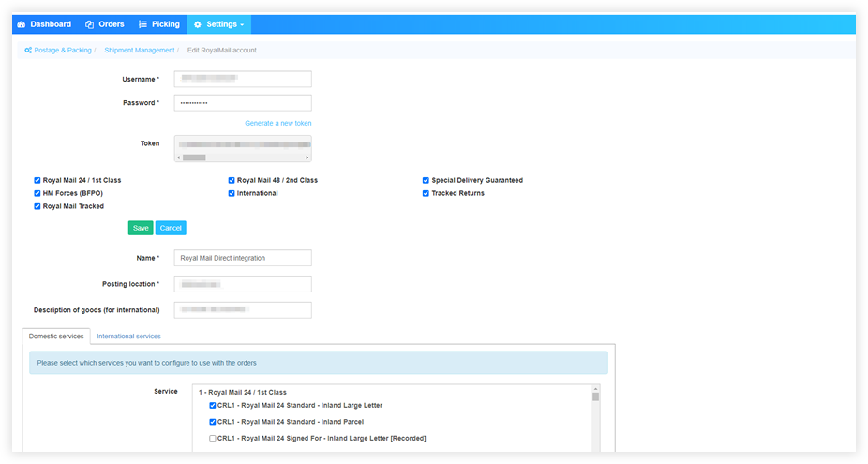Focus the Description of goods field

tap(243, 310)
